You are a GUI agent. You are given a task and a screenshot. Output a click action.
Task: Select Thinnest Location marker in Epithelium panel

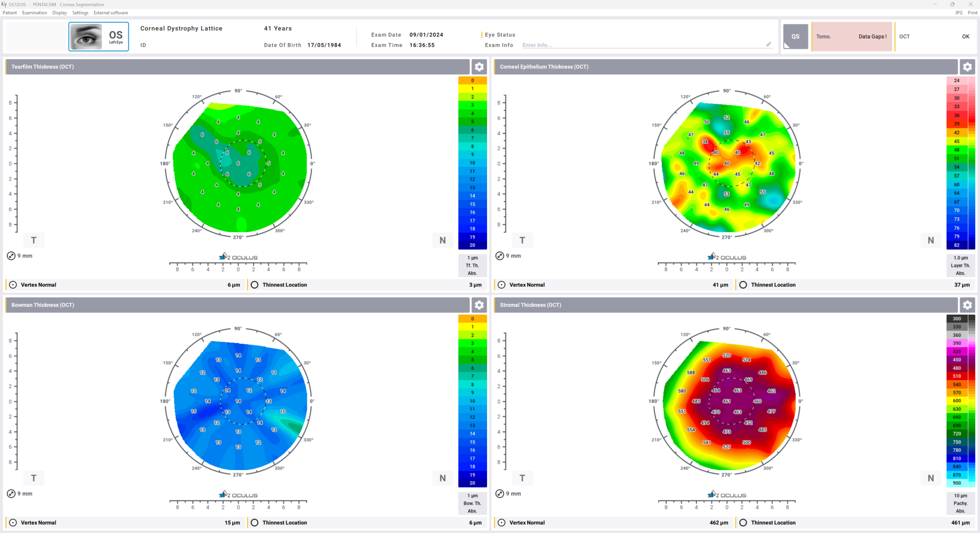tap(743, 285)
